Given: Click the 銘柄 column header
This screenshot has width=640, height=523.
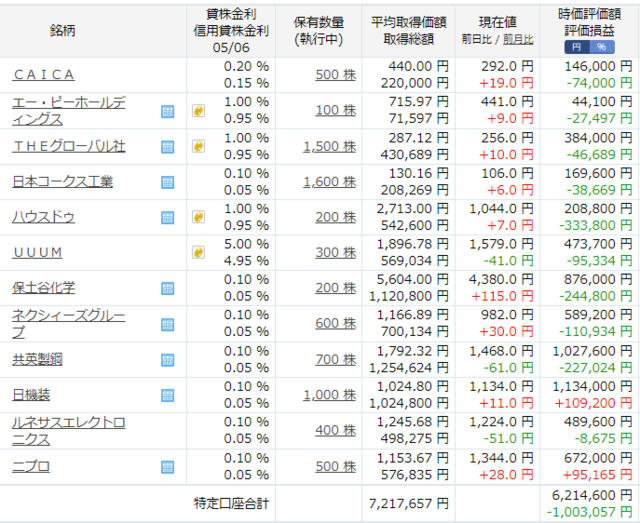Looking at the screenshot, I should click(x=62, y=31).
